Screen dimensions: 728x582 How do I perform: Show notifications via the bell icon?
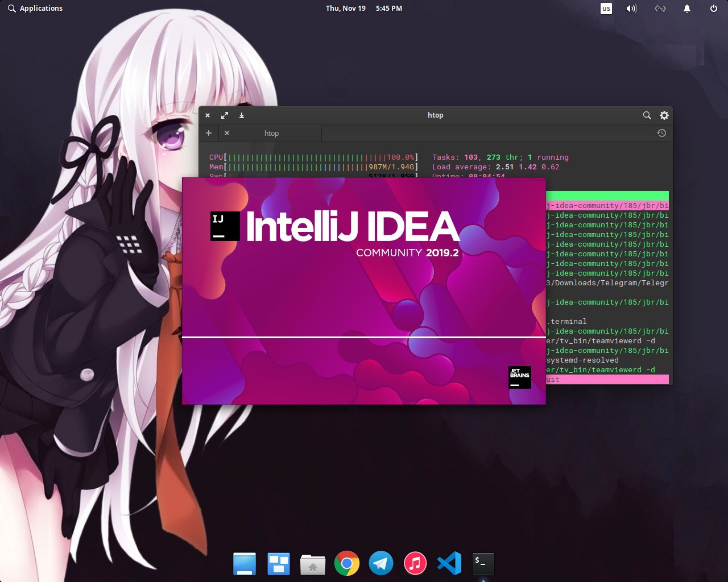tap(687, 9)
